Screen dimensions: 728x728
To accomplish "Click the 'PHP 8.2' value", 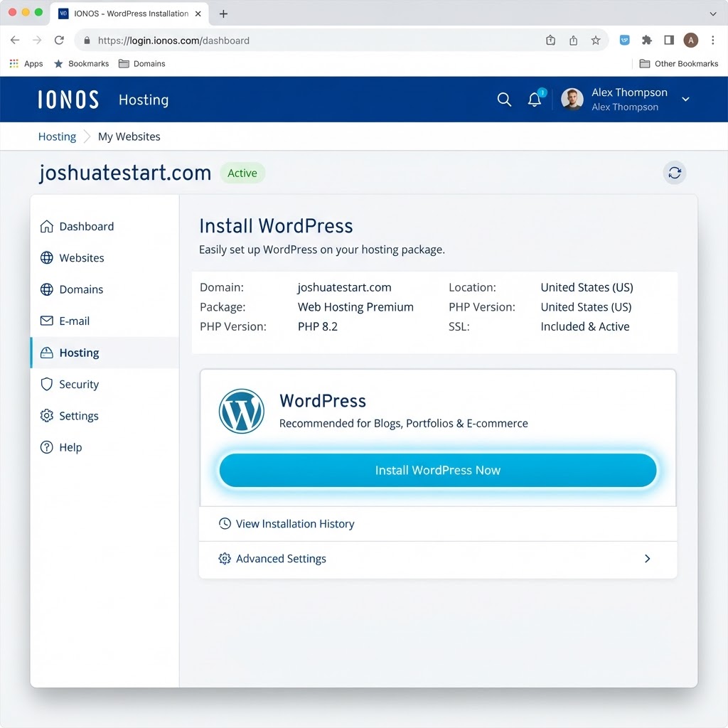I will pos(318,326).
